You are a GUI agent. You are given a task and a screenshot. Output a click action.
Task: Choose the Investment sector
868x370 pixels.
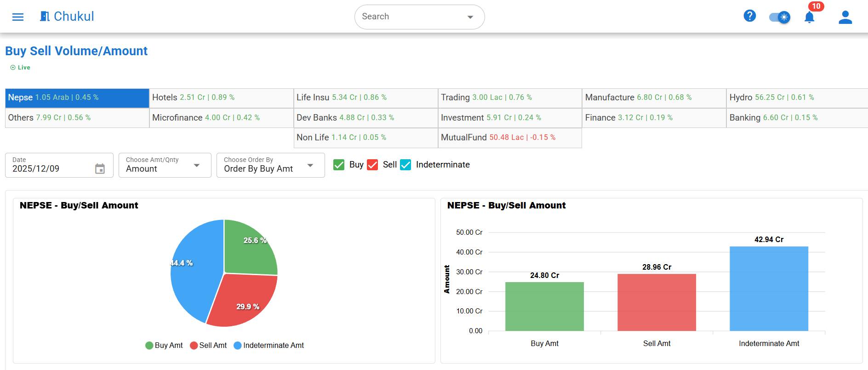(510, 118)
